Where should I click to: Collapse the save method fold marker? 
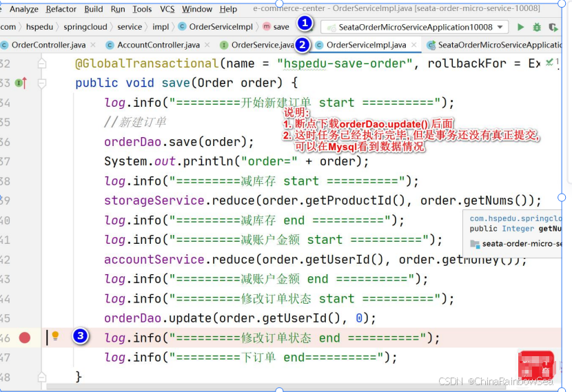click(x=42, y=83)
